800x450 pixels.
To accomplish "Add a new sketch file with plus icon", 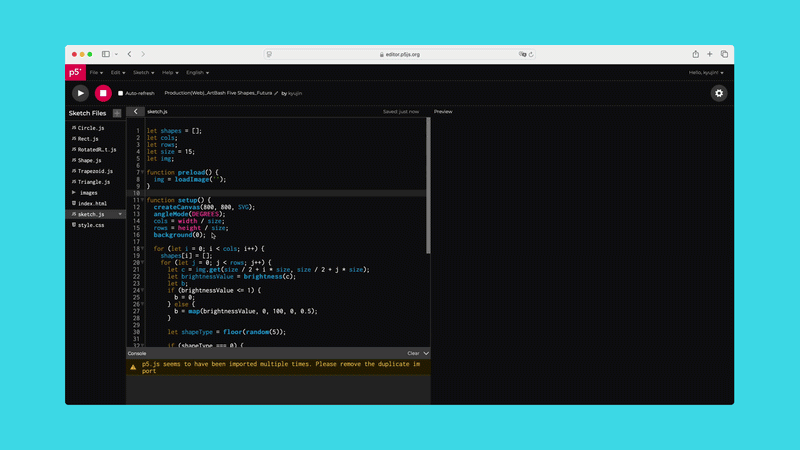I will [117, 113].
